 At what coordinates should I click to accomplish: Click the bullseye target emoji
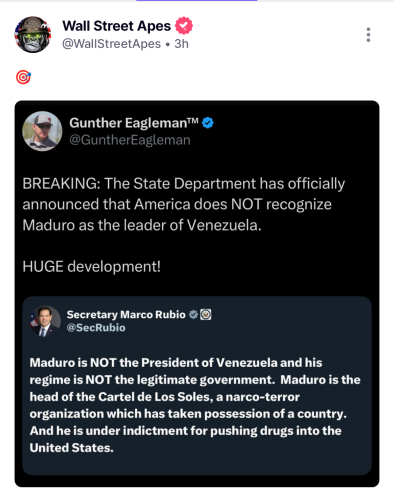click(x=23, y=77)
